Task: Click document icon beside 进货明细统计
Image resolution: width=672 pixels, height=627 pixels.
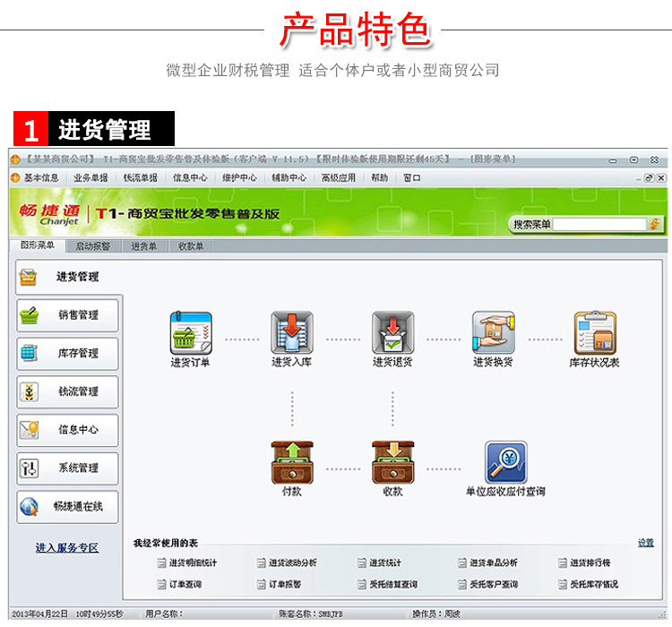Action: (161, 563)
